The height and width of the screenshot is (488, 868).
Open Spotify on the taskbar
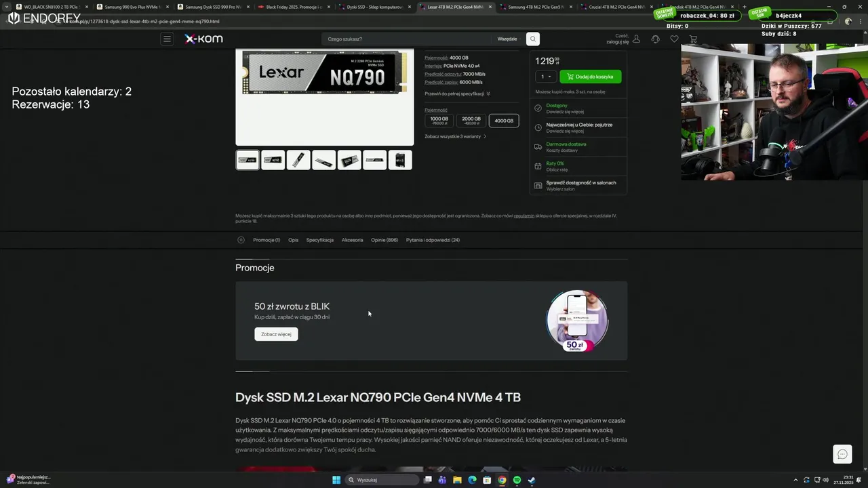click(517, 480)
